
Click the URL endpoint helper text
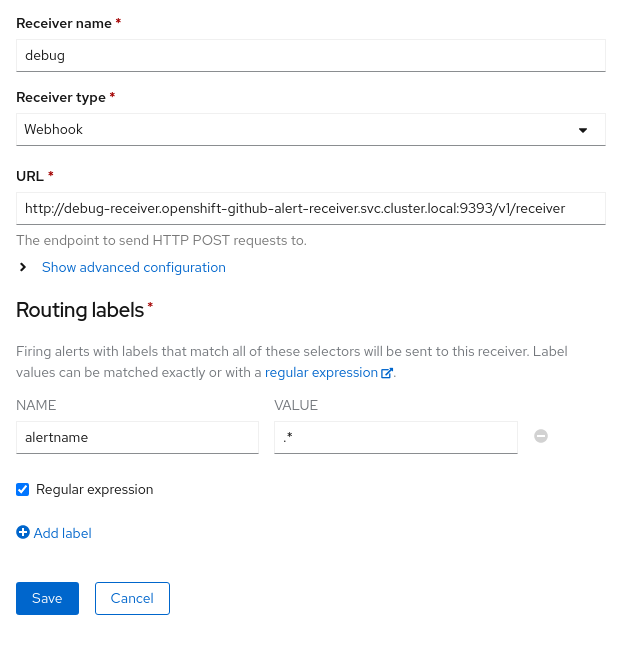coord(161,241)
